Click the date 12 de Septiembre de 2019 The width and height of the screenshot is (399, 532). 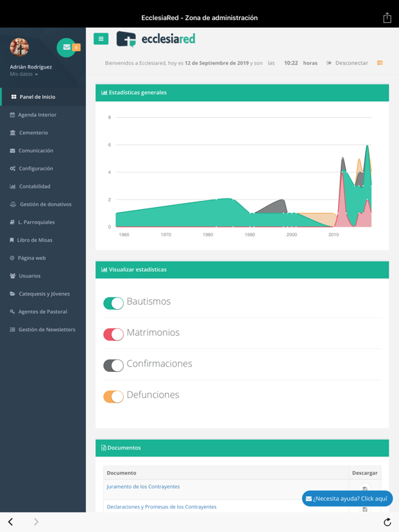pyautogui.click(x=217, y=63)
